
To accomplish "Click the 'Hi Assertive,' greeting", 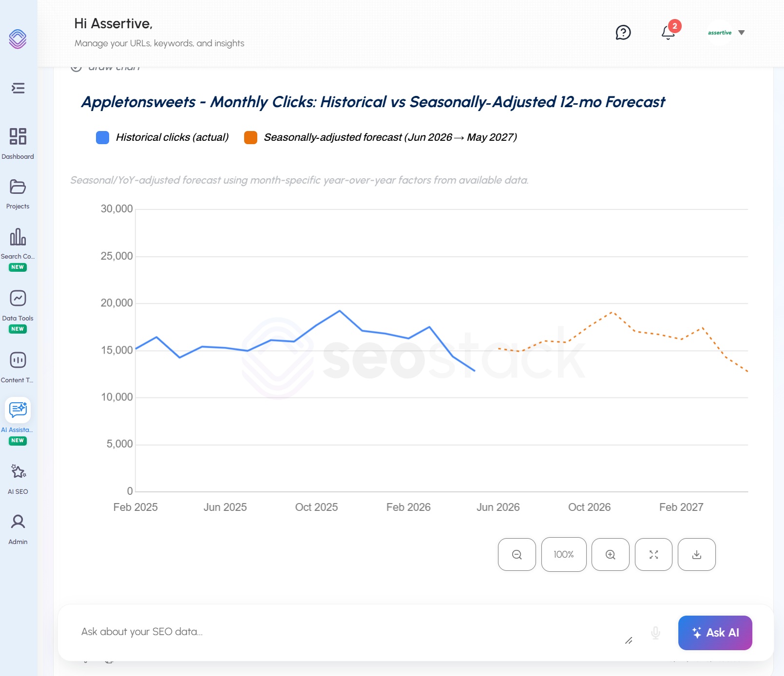I will [x=114, y=23].
